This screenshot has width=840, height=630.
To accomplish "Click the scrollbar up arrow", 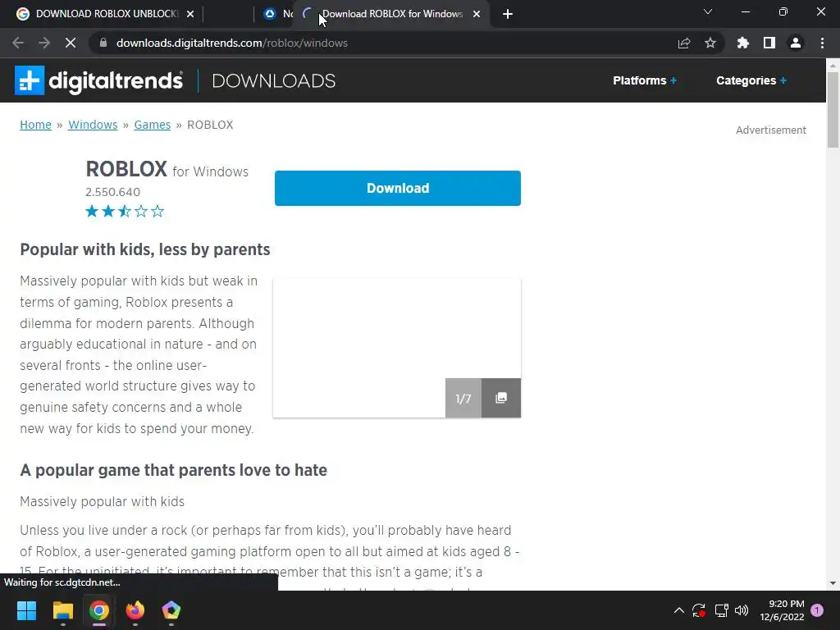I will point(833,66).
